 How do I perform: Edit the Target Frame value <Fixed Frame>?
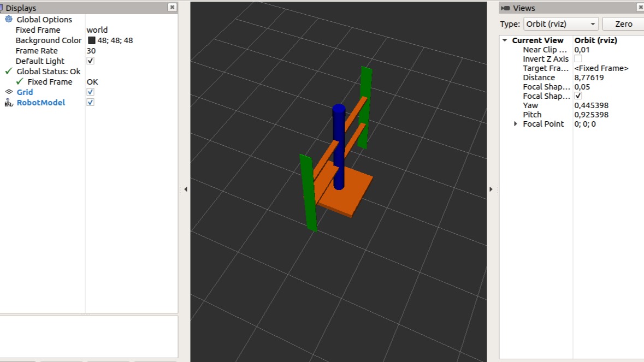tap(601, 68)
